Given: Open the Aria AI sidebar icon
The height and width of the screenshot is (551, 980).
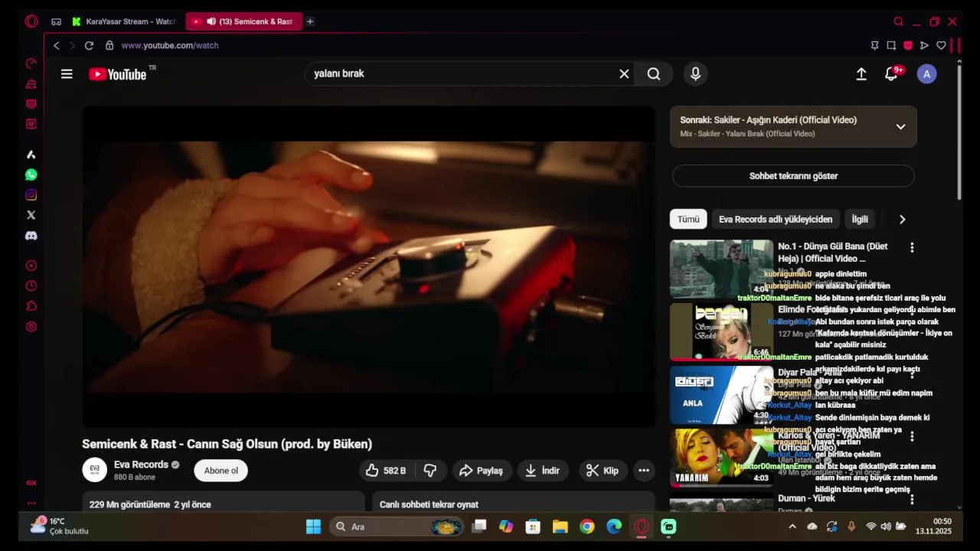Looking at the screenshot, I should [x=31, y=155].
